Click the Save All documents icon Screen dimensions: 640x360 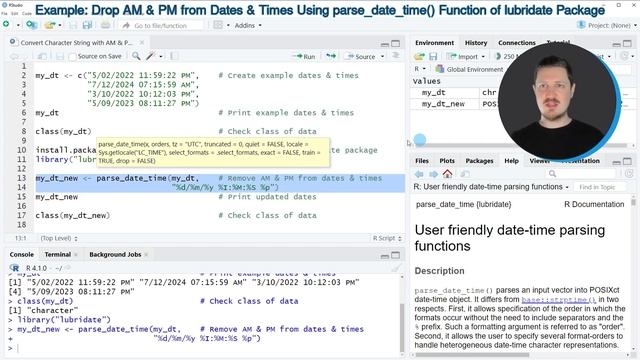tap(87, 25)
